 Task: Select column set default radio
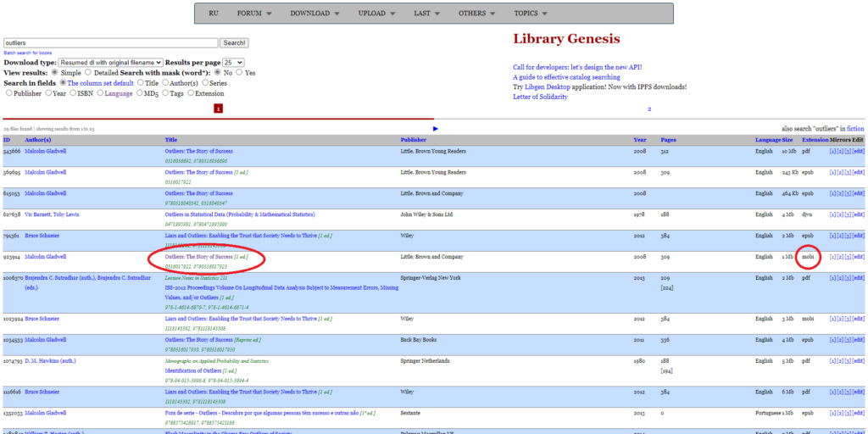pyautogui.click(x=63, y=83)
